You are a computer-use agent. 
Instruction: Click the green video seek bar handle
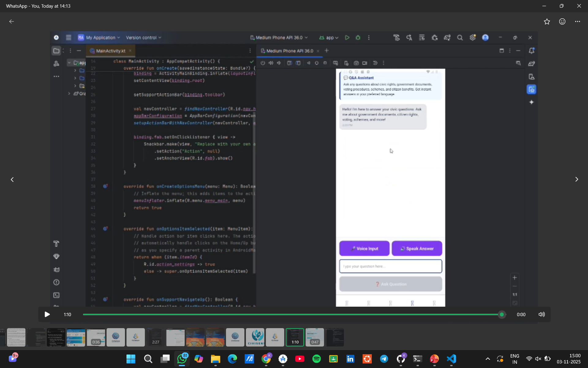[x=502, y=314]
